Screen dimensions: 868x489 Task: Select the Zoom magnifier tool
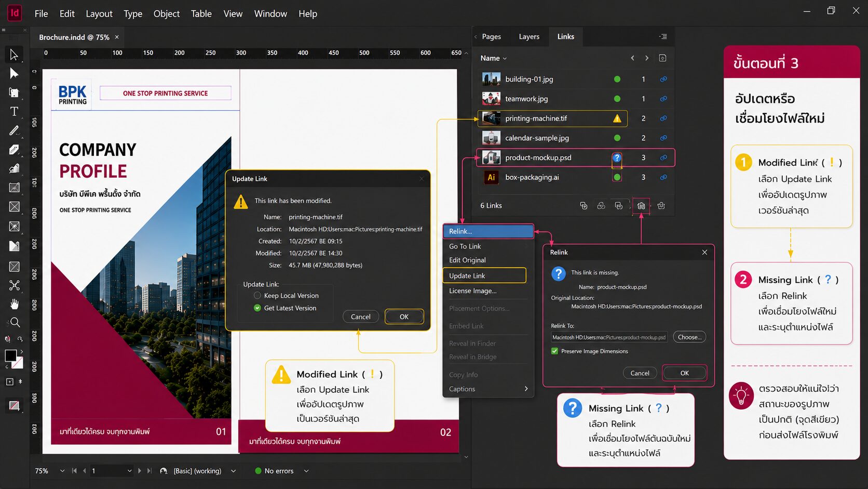(x=15, y=322)
